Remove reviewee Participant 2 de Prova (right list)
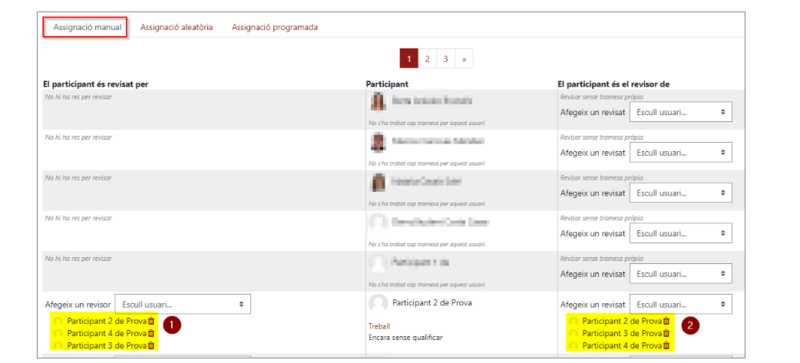This screenshot has width=800, height=363. (666, 321)
